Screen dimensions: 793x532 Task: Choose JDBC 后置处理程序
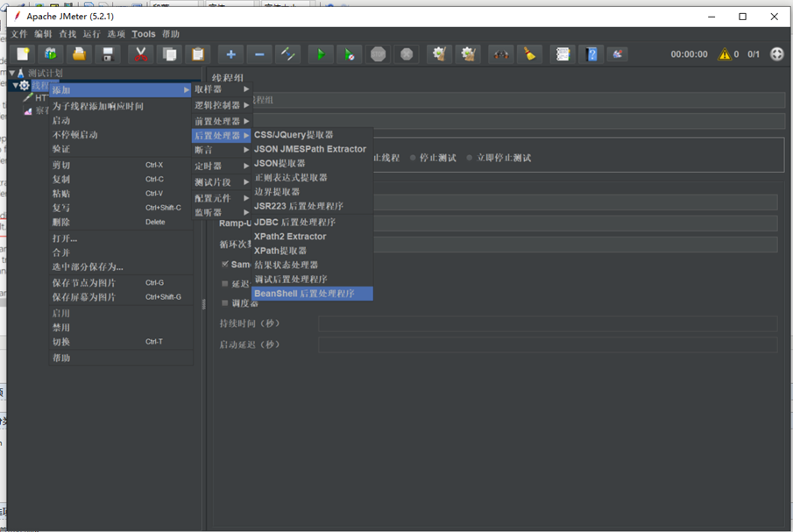312,222
